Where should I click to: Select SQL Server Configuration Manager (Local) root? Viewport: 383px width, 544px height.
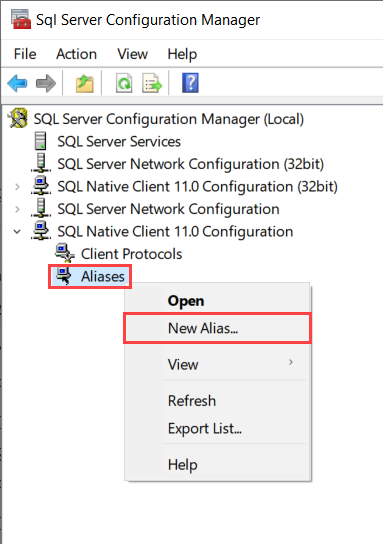[x=169, y=119]
